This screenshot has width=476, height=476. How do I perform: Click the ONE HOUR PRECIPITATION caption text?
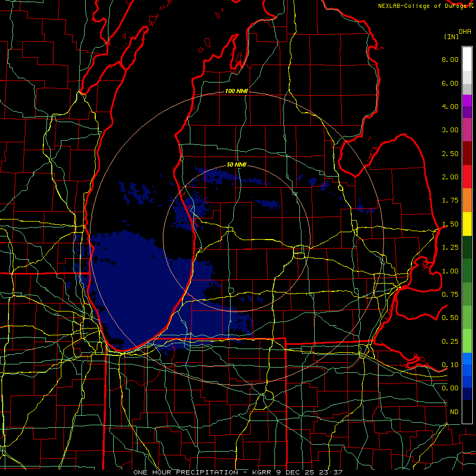pyautogui.click(x=186, y=472)
